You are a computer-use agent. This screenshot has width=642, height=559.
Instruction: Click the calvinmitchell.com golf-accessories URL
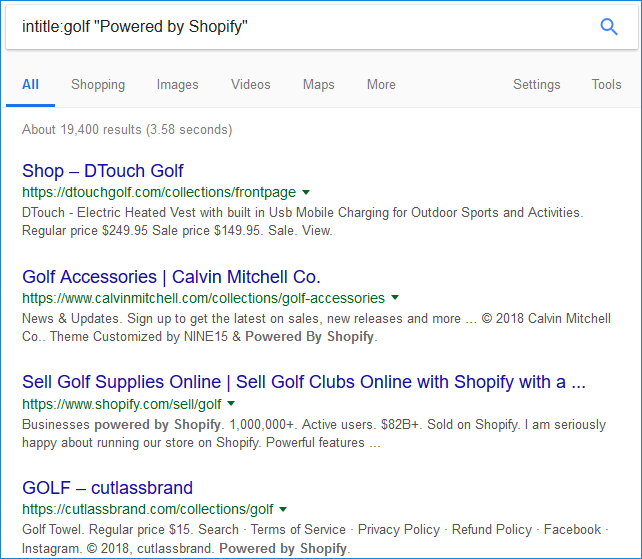click(x=203, y=298)
